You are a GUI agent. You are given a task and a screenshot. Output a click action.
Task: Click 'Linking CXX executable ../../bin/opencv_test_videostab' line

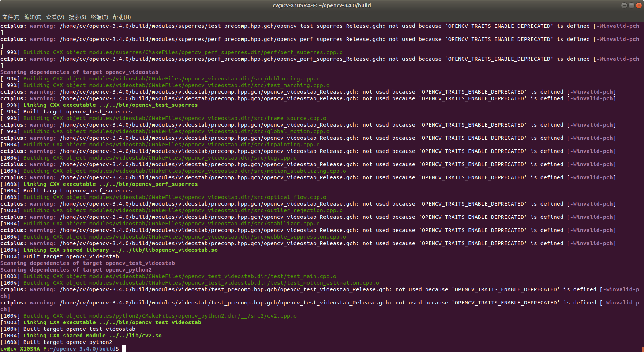coord(101,322)
